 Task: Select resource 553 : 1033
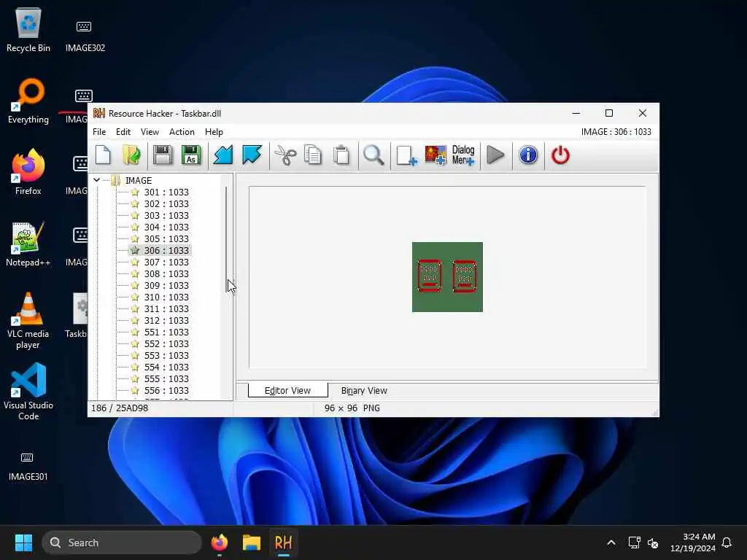tap(166, 356)
